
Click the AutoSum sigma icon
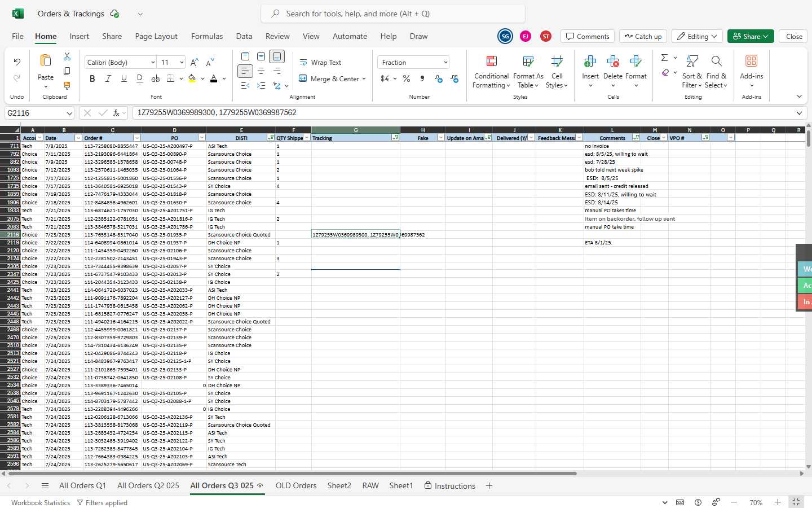point(664,58)
